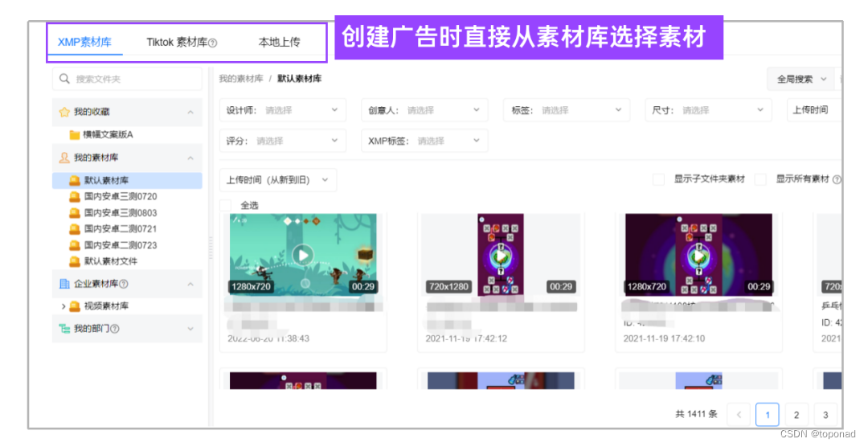Viewport: 868px width, 447px height.
Task: Open the 评分 filter dropdown
Action: (283, 141)
